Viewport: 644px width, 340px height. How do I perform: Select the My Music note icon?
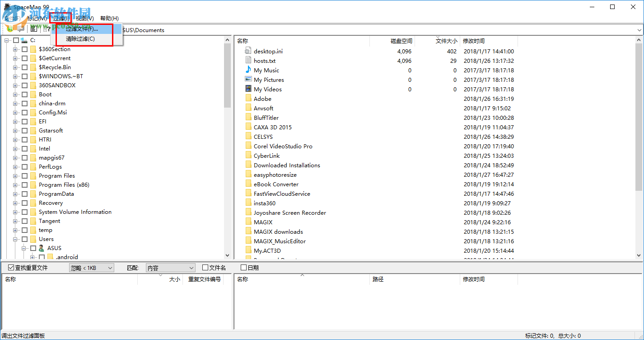coord(248,70)
